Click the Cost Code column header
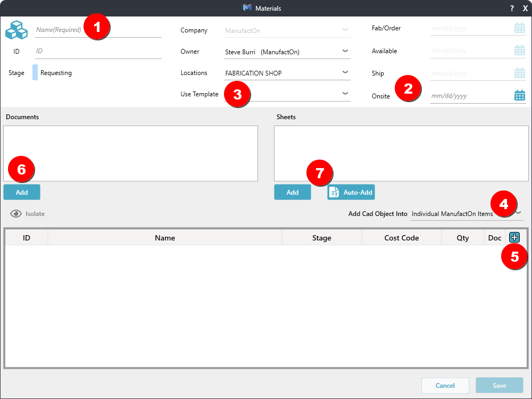 click(401, 238)
